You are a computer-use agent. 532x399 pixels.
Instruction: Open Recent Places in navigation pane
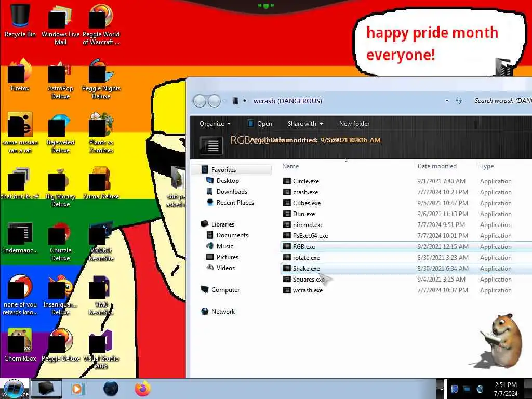click(x=235, y=203)
